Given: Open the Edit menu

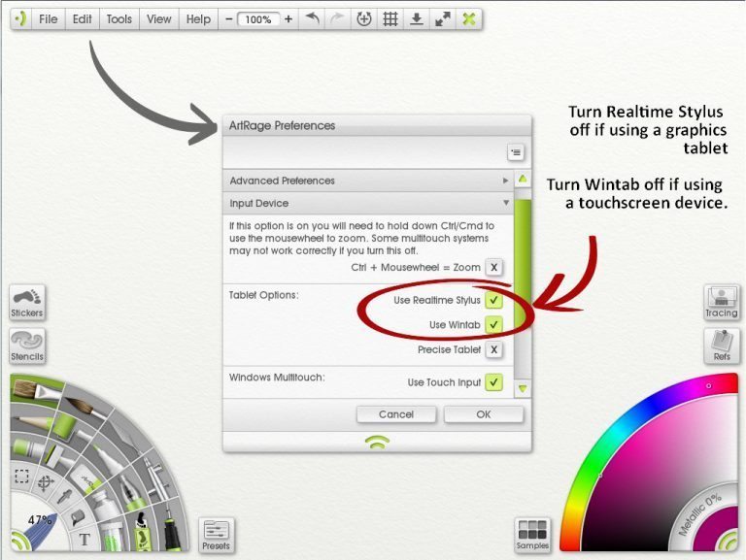Looking at the screenshot, I should [x=82, y=19].
